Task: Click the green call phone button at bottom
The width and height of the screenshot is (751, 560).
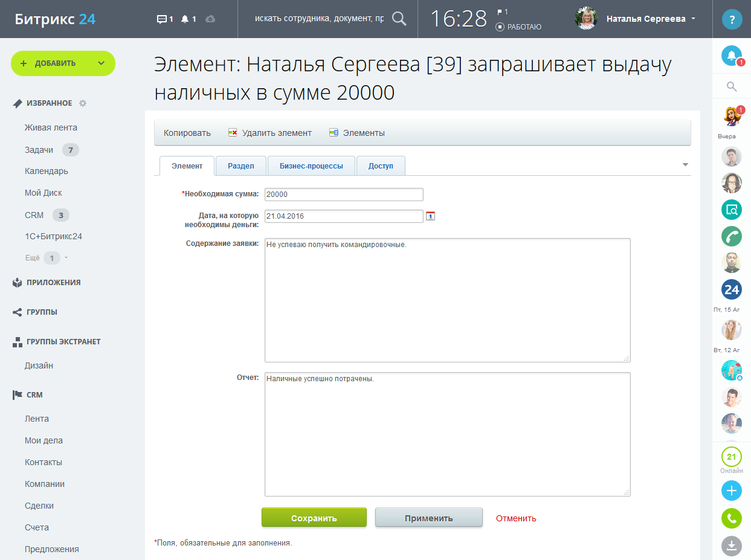Action: (x=732, y=518)
